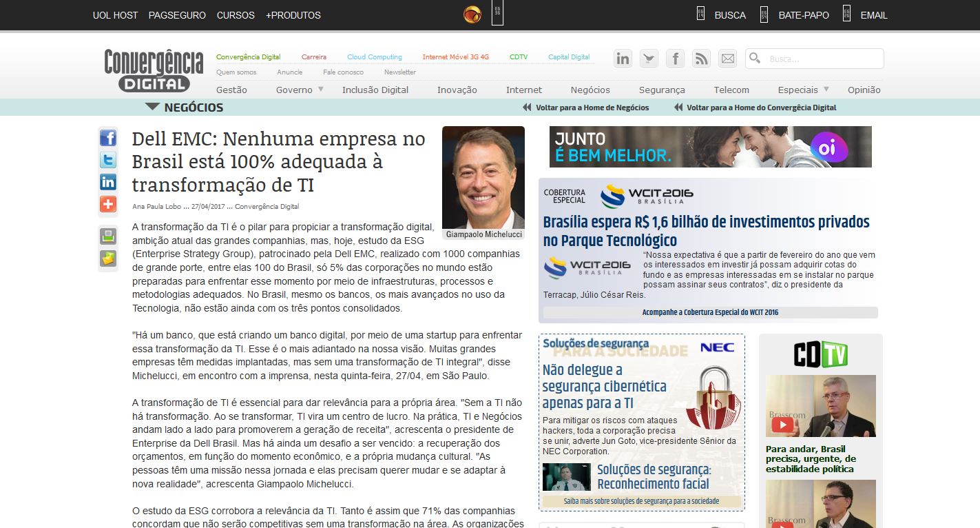
Task: Open 'Para andar, Brasil precisa' video title
Action: click(811, 459)
